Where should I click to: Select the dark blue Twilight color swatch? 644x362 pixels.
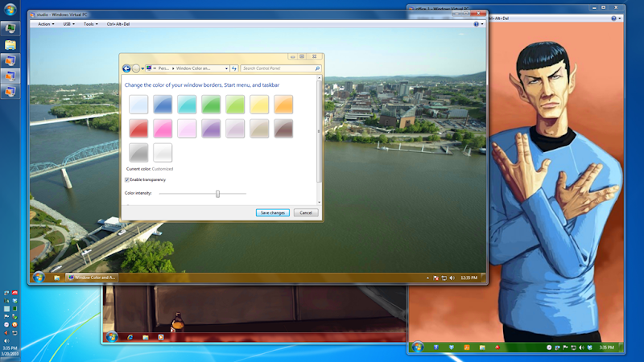click(163, 105)
